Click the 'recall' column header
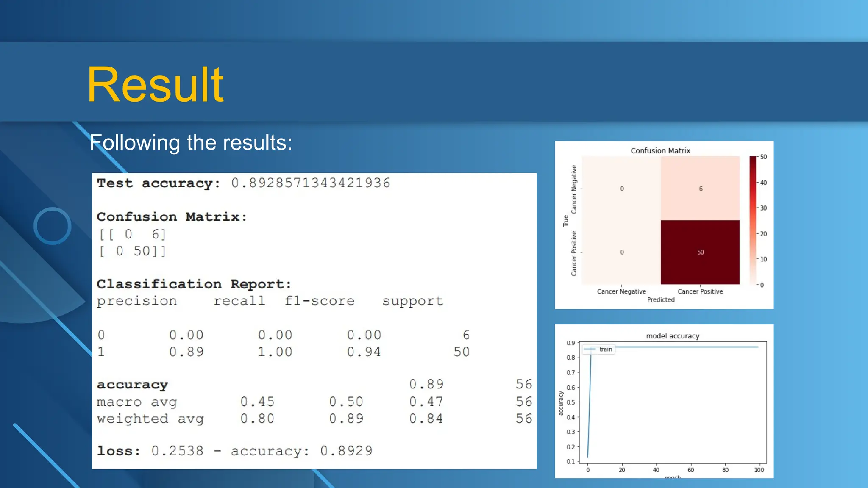 coord(239,301)
